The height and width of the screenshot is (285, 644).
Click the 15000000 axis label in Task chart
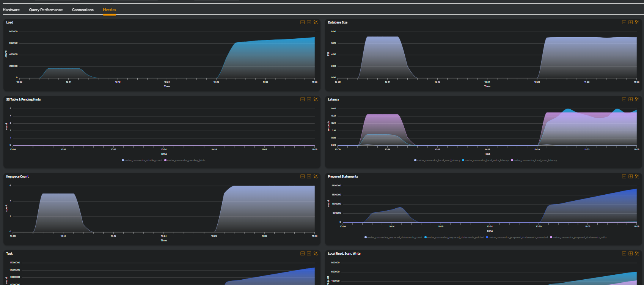click(14, 263)
